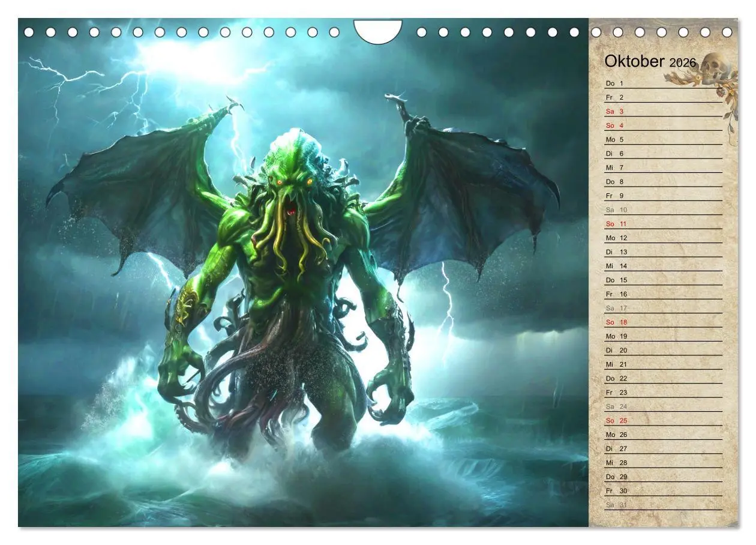Select the Mo 19 calendar row

click(x=663, y=336)
